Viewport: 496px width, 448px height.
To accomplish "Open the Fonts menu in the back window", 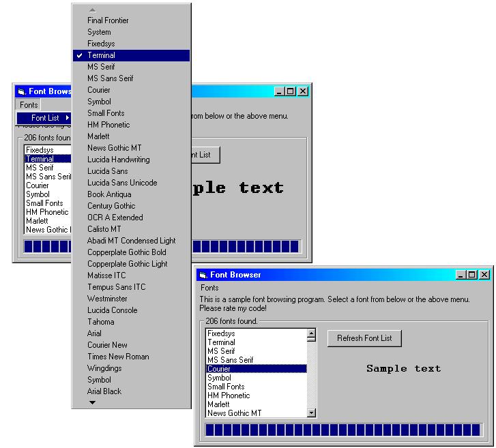I will tap(29, 105).
